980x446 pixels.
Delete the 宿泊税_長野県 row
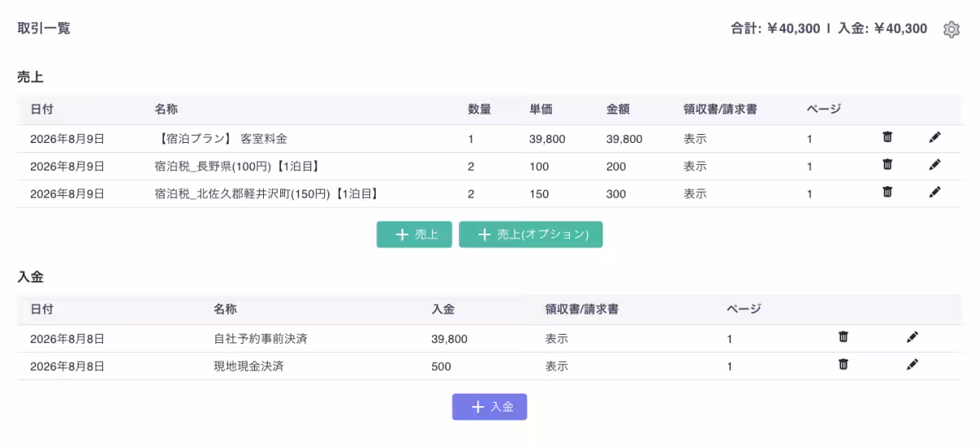point(887,165)
